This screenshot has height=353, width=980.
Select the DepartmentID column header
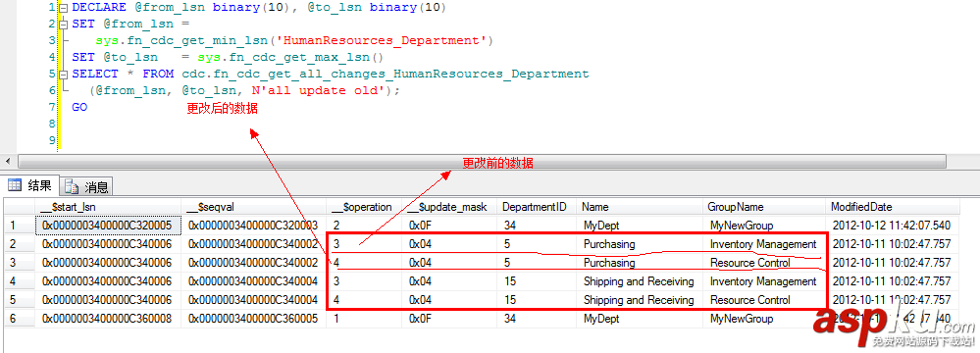point(537,207)
